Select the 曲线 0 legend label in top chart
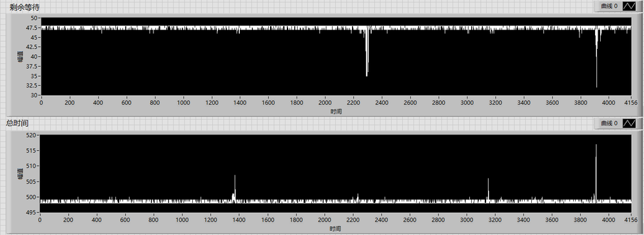644x235 pixels. [609, 6]
